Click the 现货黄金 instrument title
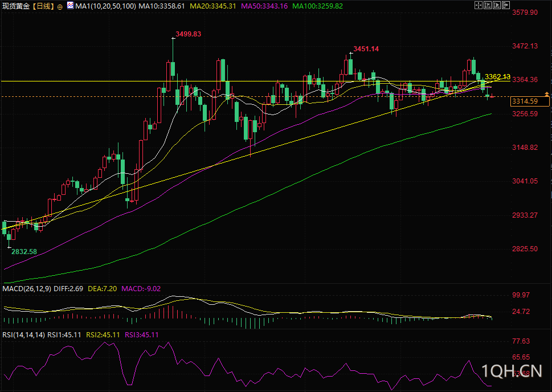 pyautogui.click(x=16, y=6)
